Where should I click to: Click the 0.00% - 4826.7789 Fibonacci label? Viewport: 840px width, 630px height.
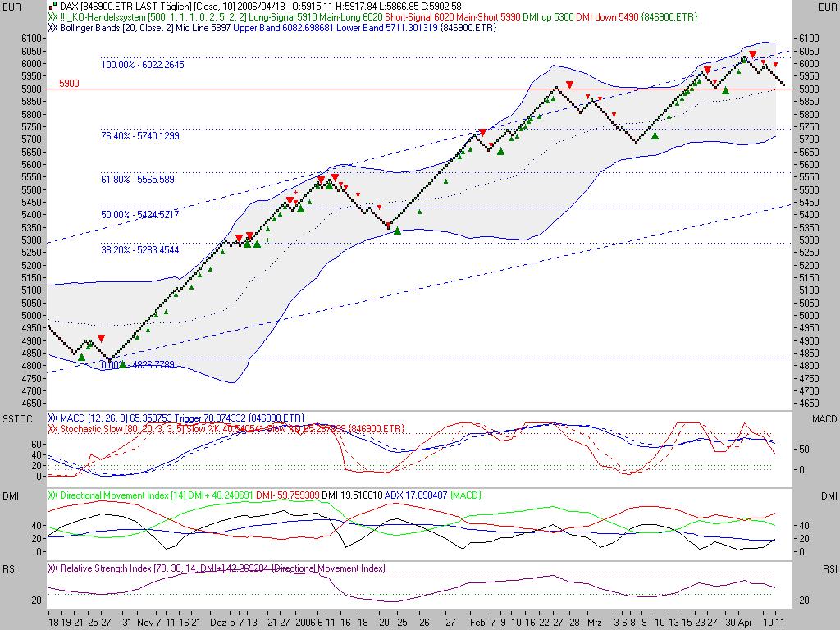(x=138, y=365)
